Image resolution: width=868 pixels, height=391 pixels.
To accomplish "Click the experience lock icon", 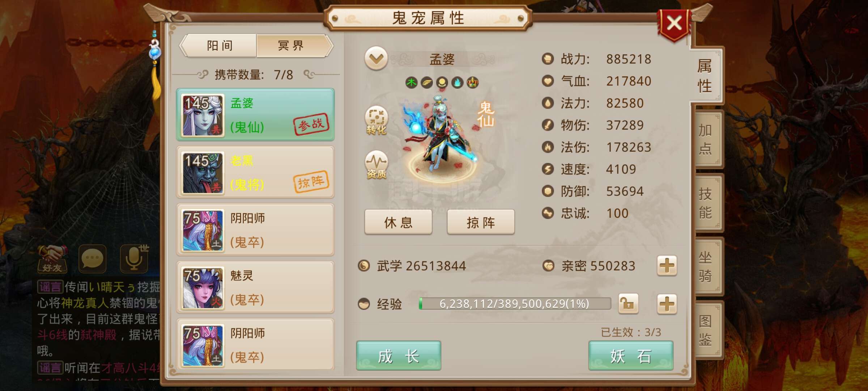I will pos(628,303).
